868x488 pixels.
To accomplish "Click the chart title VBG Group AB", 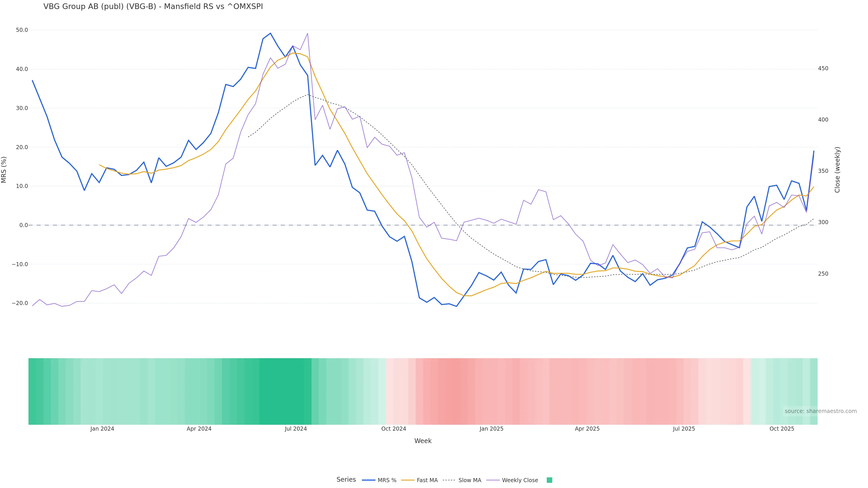I will (153, 7).
